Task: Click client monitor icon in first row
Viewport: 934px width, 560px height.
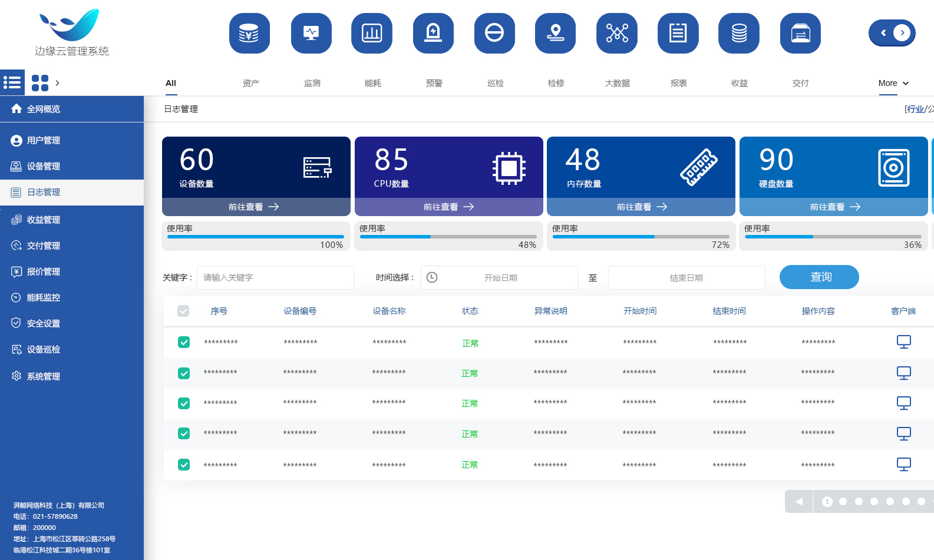Action: [x=903, y=342]
